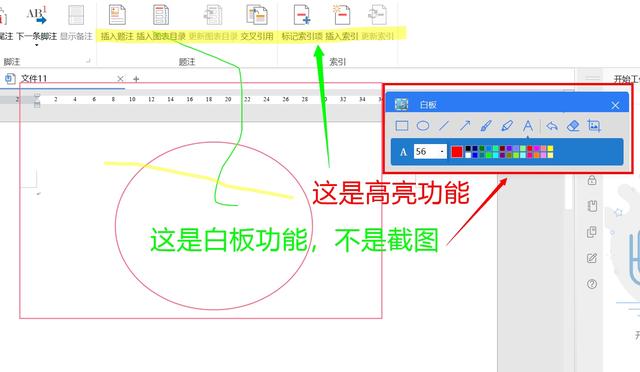Screen dimensions: 640x372
Task: Choose the straight line drawing tool
Action: coord(444,126)
